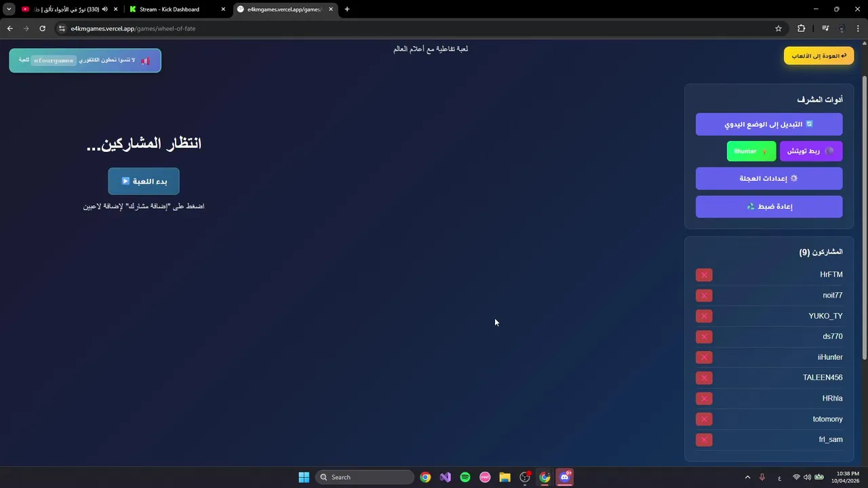This screenshot has height=488, width=868.
Task: Open Spotify from the taskbar
Action: (x=465, y=477)
